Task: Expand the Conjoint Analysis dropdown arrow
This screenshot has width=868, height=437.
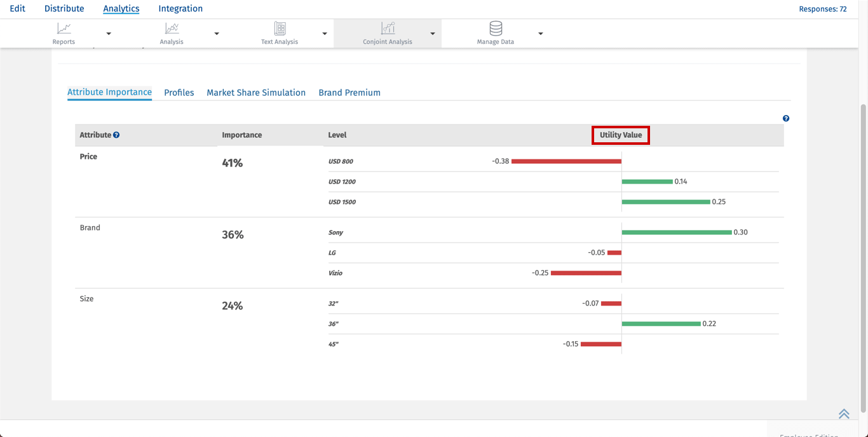Action: (433, 34)
